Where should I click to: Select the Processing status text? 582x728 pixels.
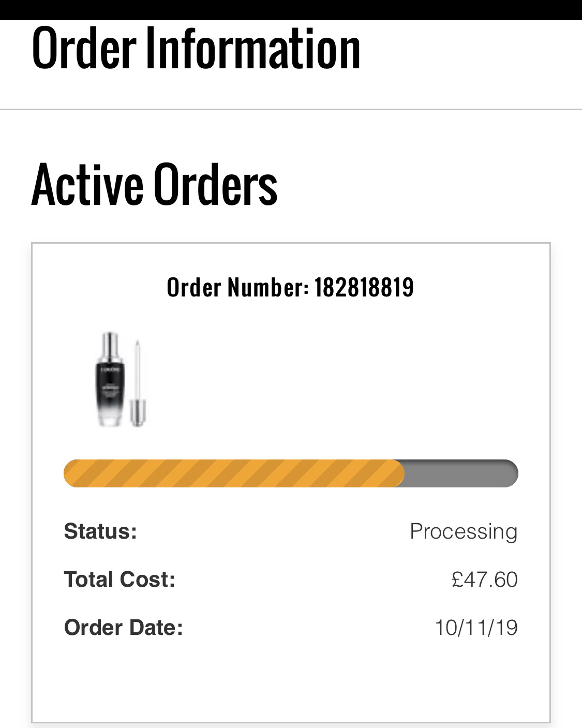tap(464, 532)
